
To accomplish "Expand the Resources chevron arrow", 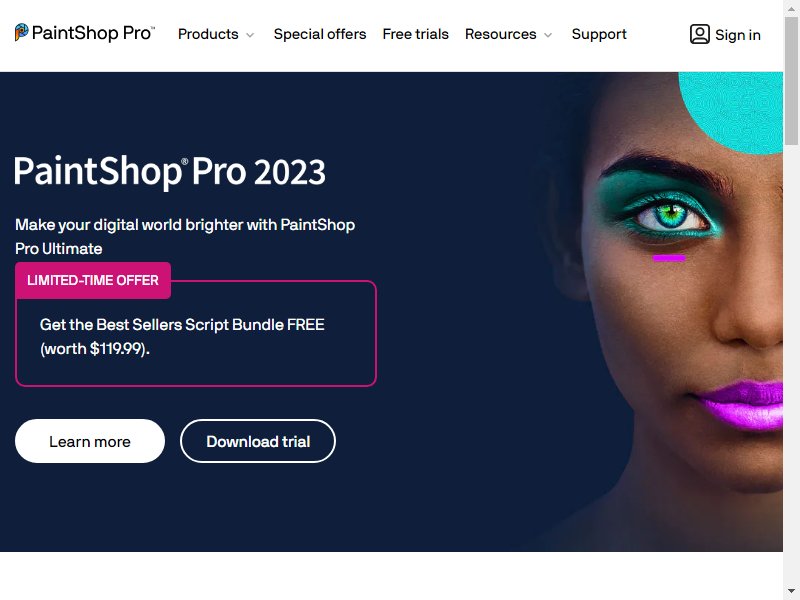I will pos(548,35).
